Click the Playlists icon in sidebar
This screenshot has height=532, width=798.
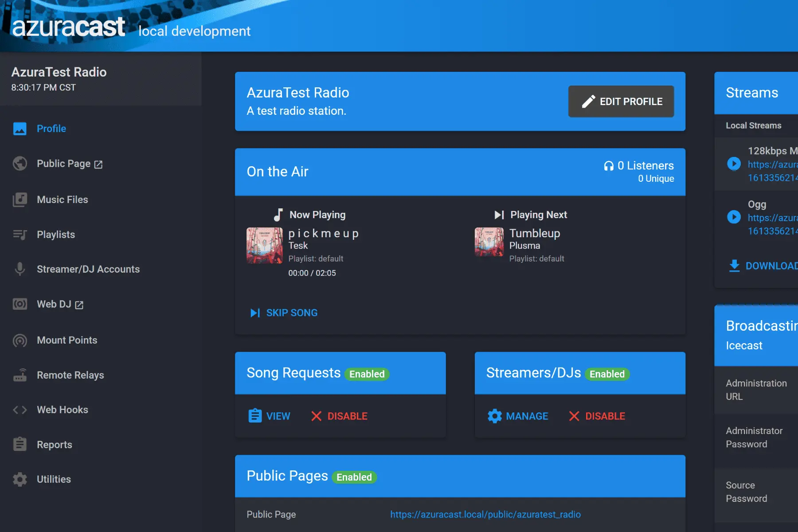[20, 235]
